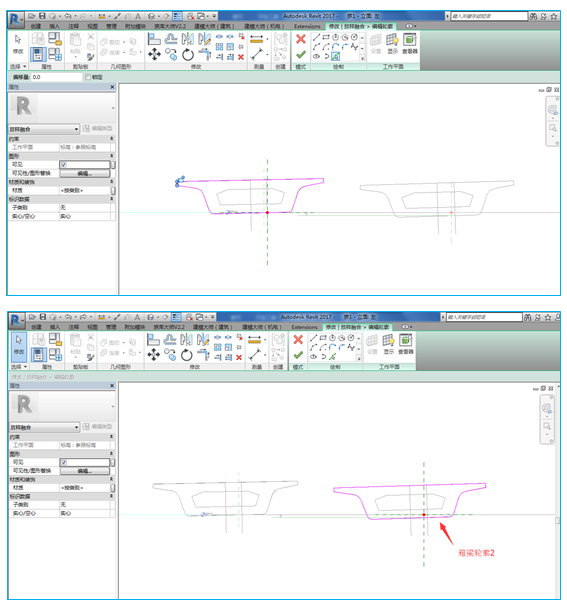567x603 pixels.
Task: Toggle the lock checkbox next to offset field
Action: (88, 77)
